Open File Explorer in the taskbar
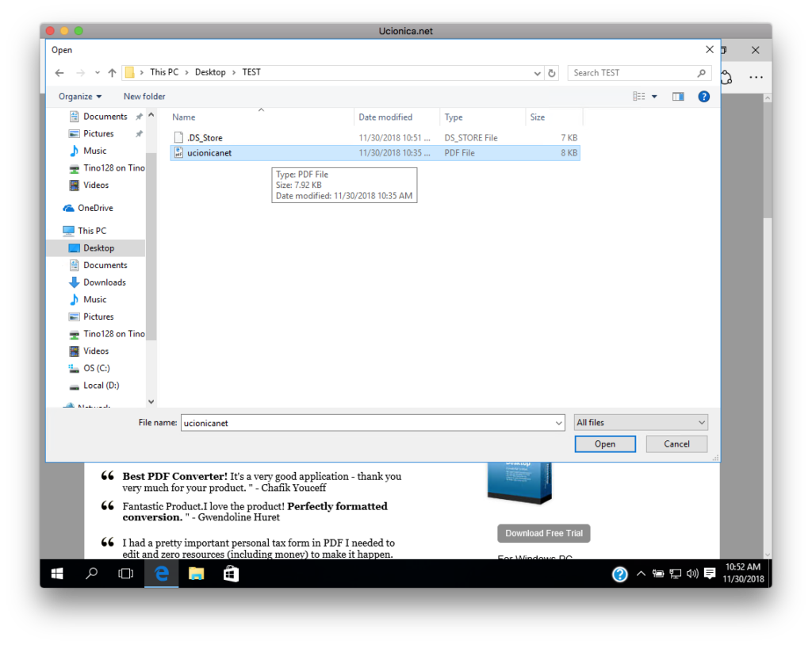The image size is (812, 645). (196, 574)
